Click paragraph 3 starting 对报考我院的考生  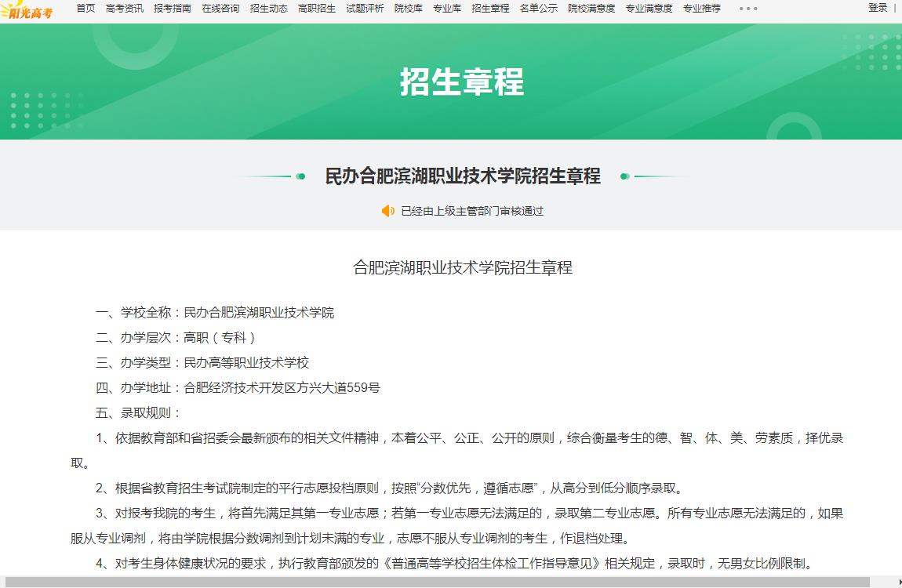(456, 526)
